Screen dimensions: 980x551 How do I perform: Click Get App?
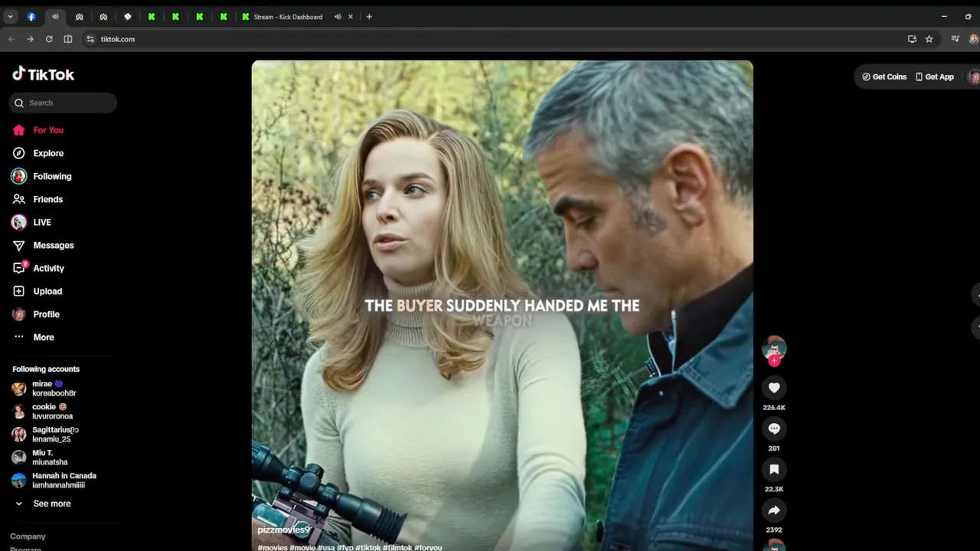pos(935,77)
